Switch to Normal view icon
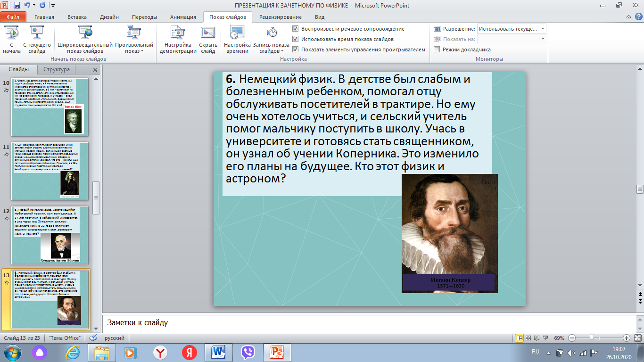 [x=520, y=338]
